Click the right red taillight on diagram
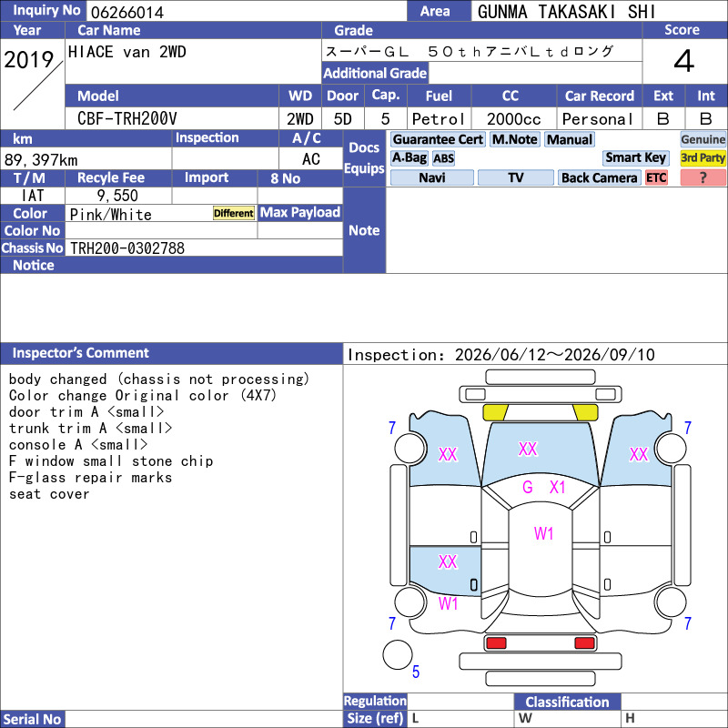728x728 pixels. (584, 643)
